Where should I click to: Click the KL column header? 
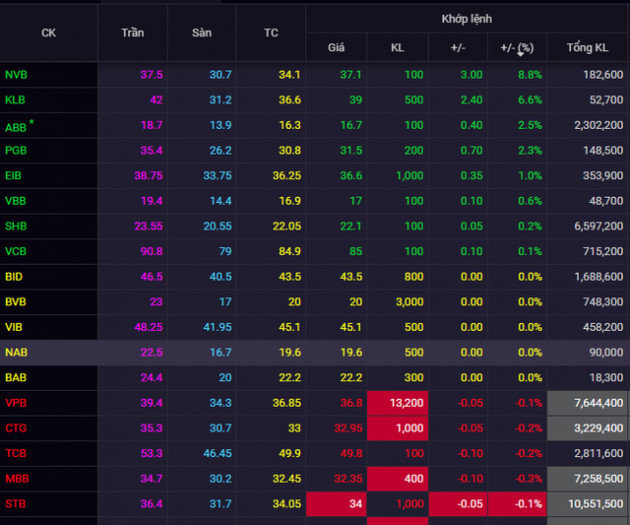coord(397,47)
